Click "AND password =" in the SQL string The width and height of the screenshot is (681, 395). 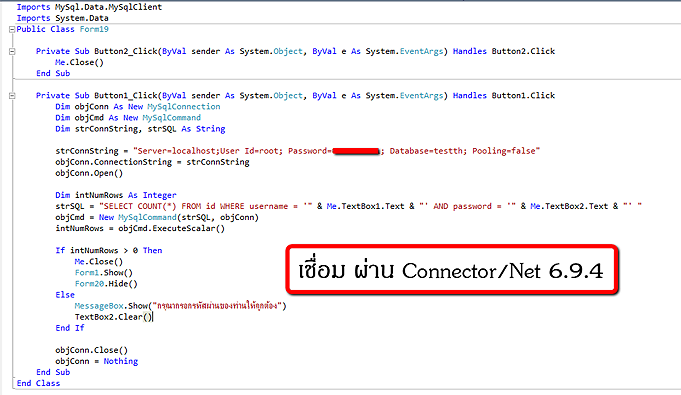click(467, 206)
